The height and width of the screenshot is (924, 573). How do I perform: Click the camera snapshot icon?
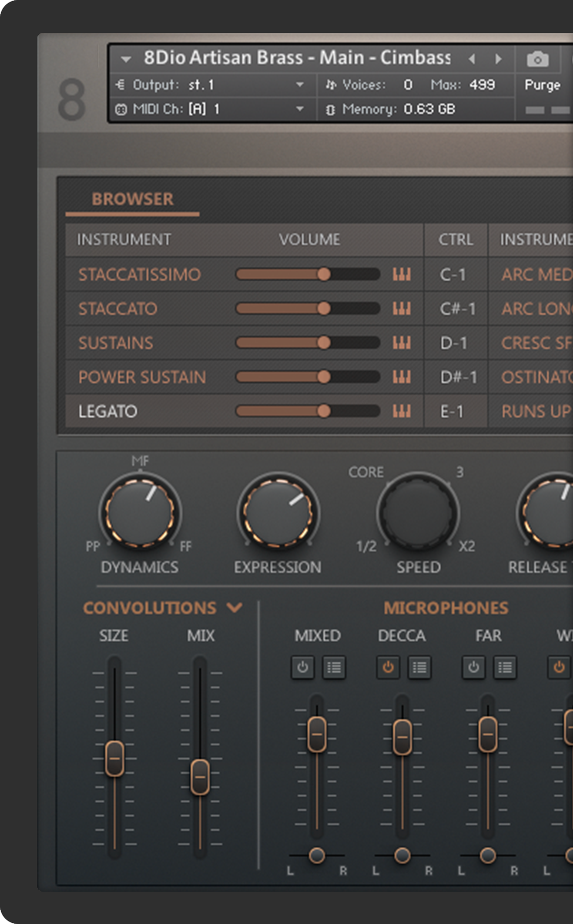coord(537,60)
